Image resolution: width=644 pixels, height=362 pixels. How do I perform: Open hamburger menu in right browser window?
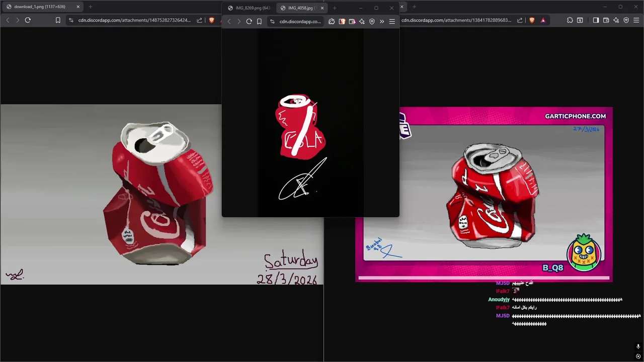pos(636,20)
